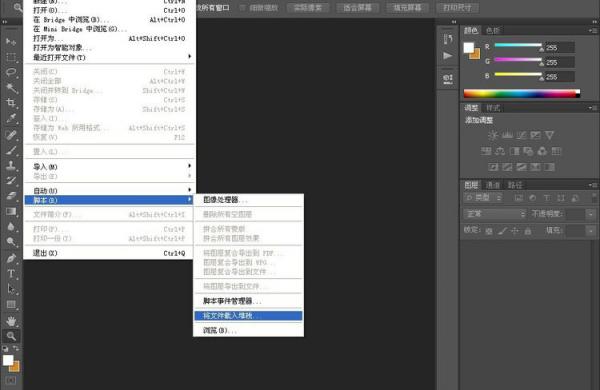The width and height of the screenshot is (600, 390).
Task: Select the Clone Stamp tool
Action: [x=11, y=165]
